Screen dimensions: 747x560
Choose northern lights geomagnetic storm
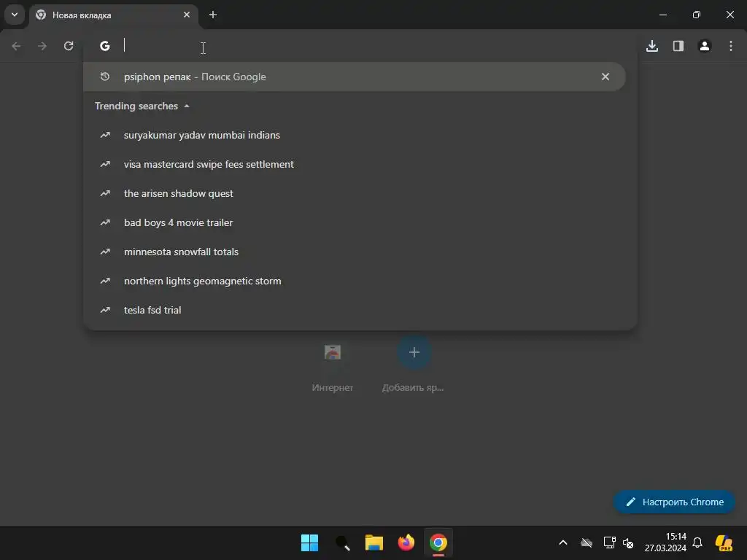pyautogui.click(x=360, y=281)
